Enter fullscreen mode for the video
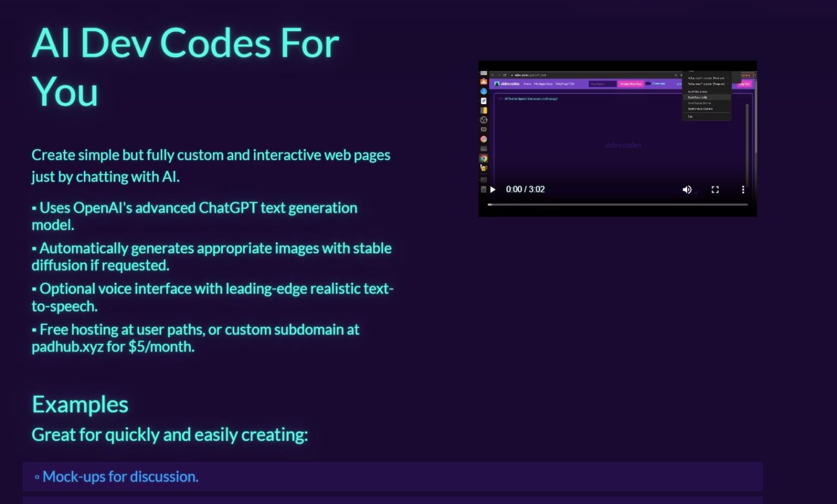Screen dimensions: 837x504 715,190
